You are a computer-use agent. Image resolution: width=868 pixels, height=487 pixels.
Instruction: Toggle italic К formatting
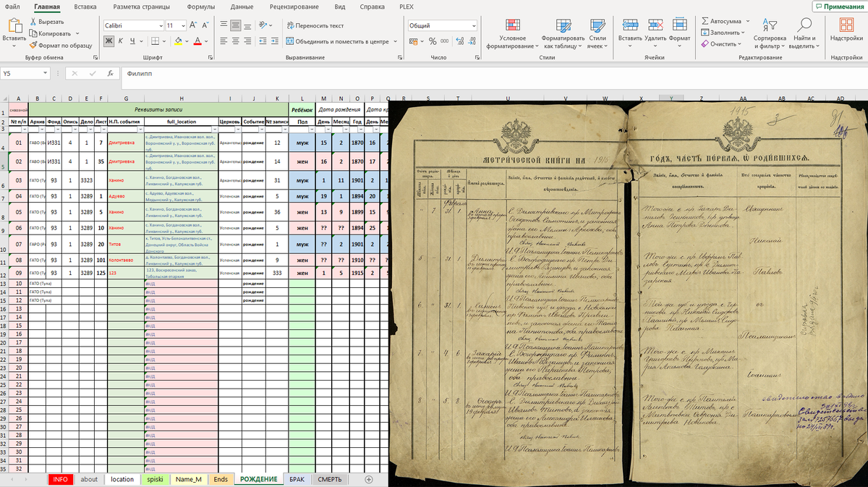[x=121, y=41]
